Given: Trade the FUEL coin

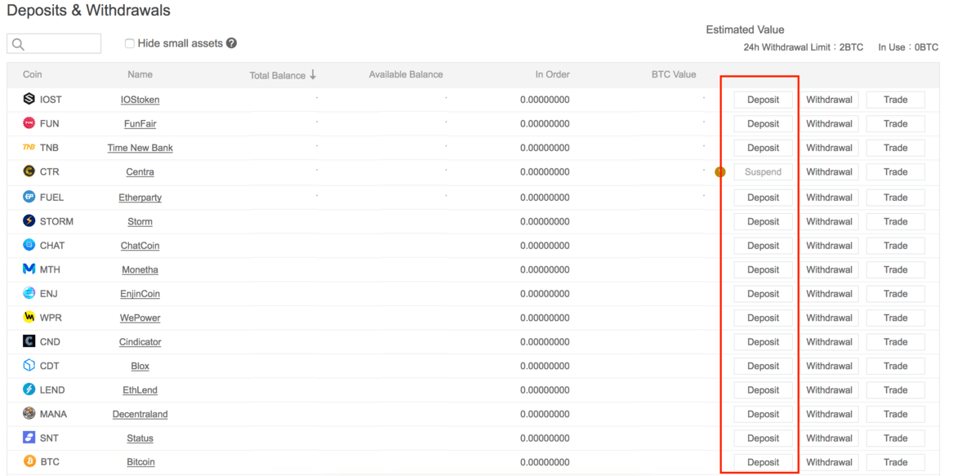Looking at the screenshot, I should (896, 198).
